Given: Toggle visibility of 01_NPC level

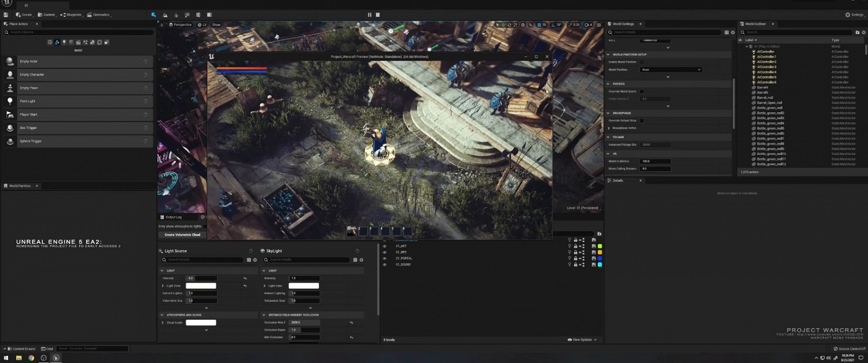Looking at the screenshot, I should (x=385, y=252).
